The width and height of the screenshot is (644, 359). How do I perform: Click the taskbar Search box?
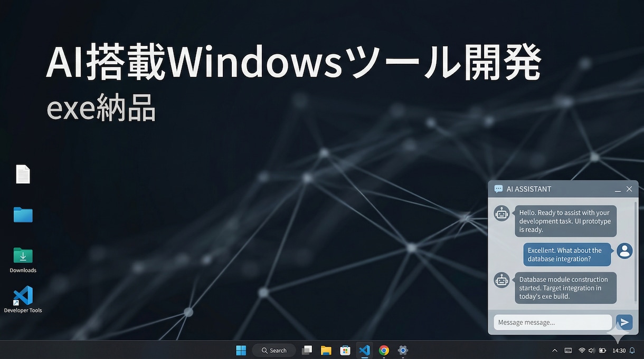274,350
